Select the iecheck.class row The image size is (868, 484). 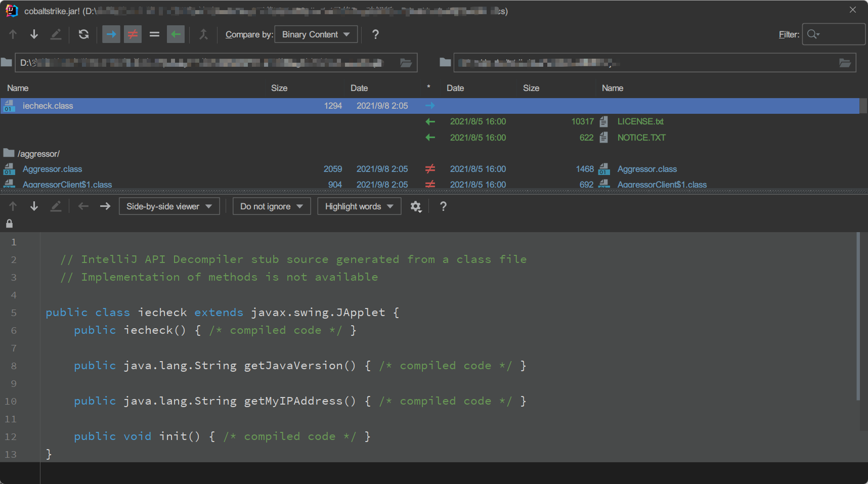[430, 106]
